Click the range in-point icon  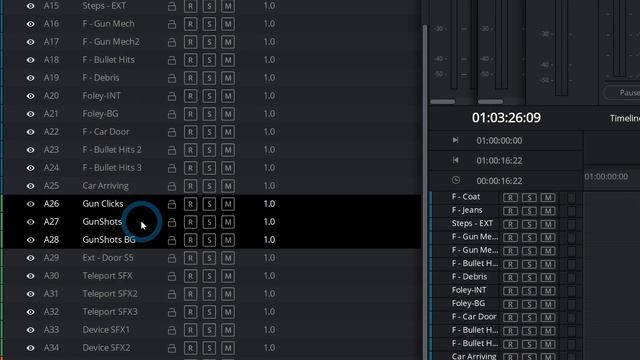pyautogui.click(x=456, y=140)
